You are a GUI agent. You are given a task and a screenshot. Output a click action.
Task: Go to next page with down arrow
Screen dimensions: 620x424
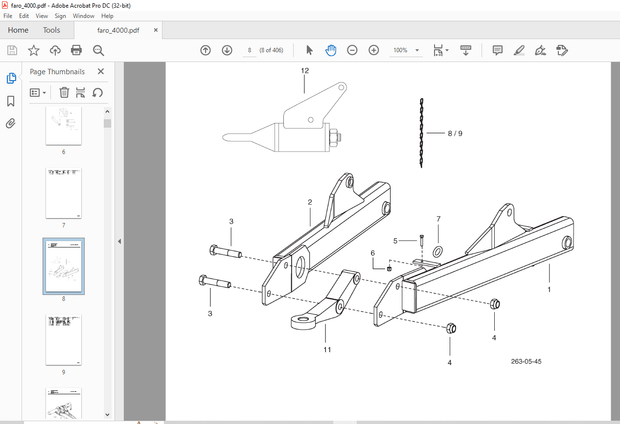pyautogui.click(x=226, y=50)
